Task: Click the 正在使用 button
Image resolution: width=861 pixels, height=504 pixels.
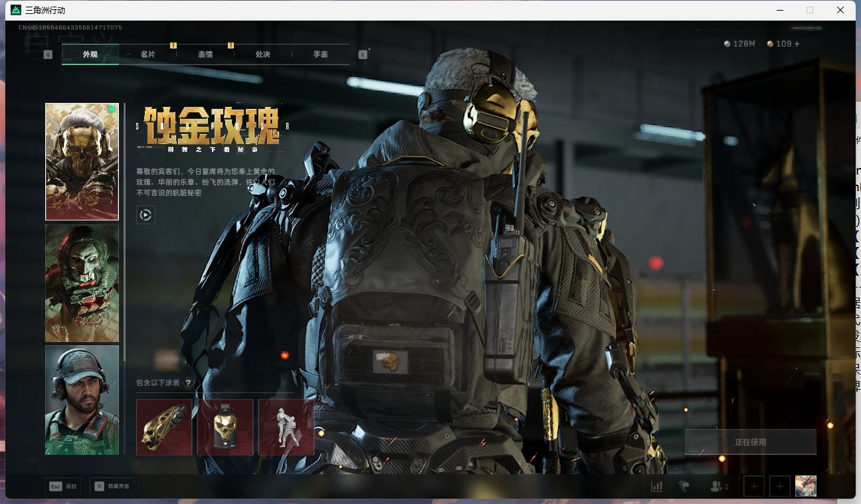Action: (x=750, y=442)
